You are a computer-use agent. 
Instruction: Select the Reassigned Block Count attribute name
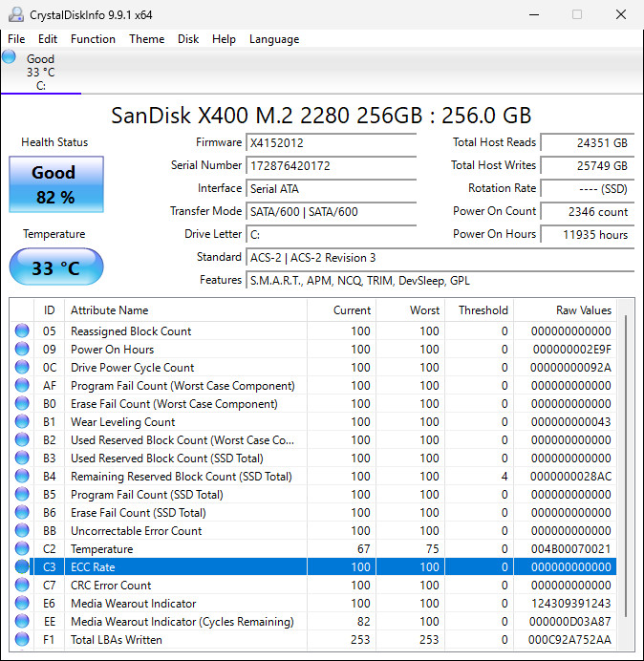(131, 331)
